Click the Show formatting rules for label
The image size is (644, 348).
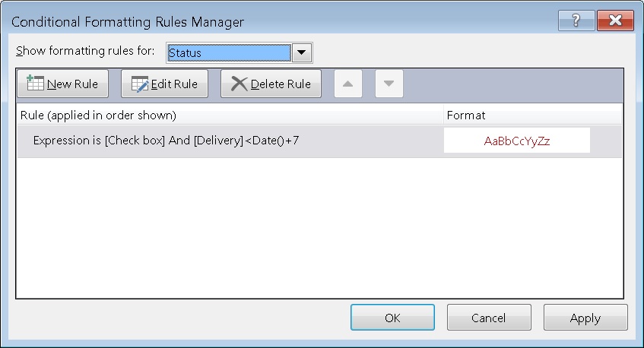(85, 52)
